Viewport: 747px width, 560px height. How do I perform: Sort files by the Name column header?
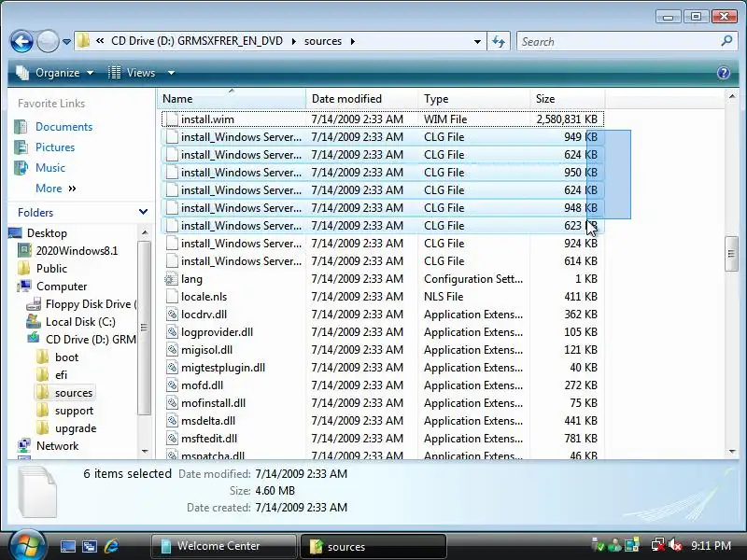231,99
